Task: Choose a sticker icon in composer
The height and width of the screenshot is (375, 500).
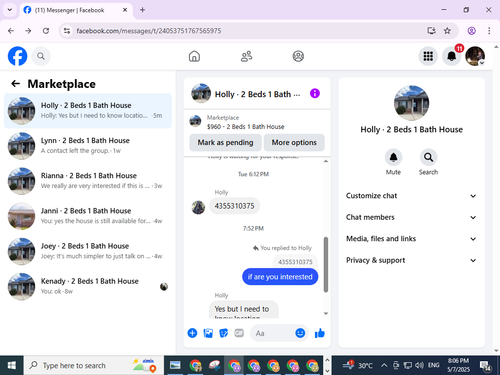Action: tap(223, 333)
